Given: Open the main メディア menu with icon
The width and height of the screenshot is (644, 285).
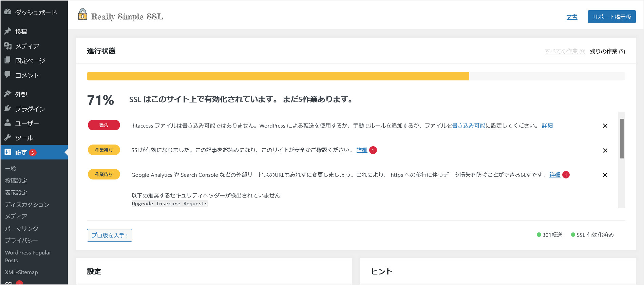Looking at the screenshot, I should (34, 46).
